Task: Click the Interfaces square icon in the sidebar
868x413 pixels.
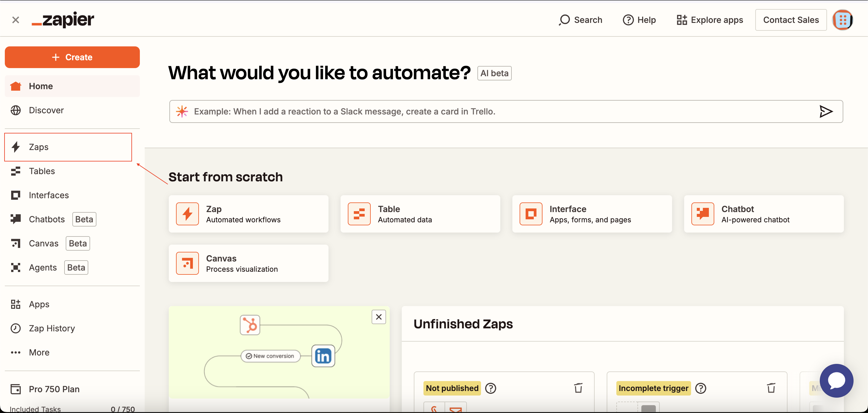Action: (15, 196)
